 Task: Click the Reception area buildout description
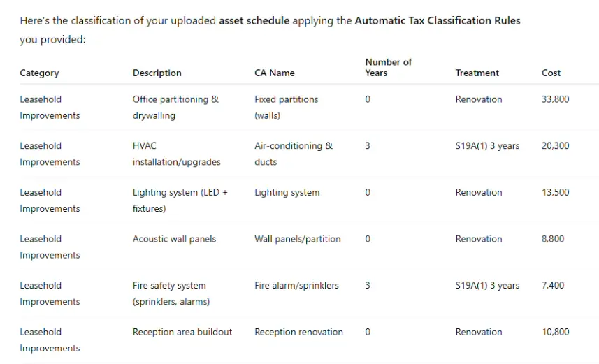[x=182, y=333]
